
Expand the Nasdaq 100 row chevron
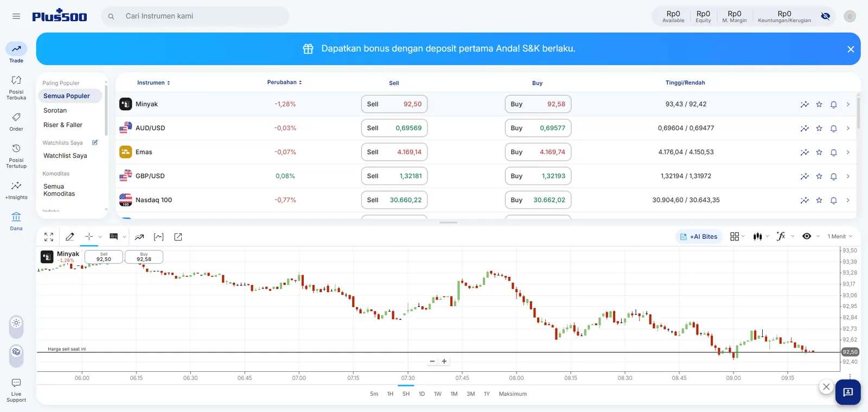(x=848, y=200)
